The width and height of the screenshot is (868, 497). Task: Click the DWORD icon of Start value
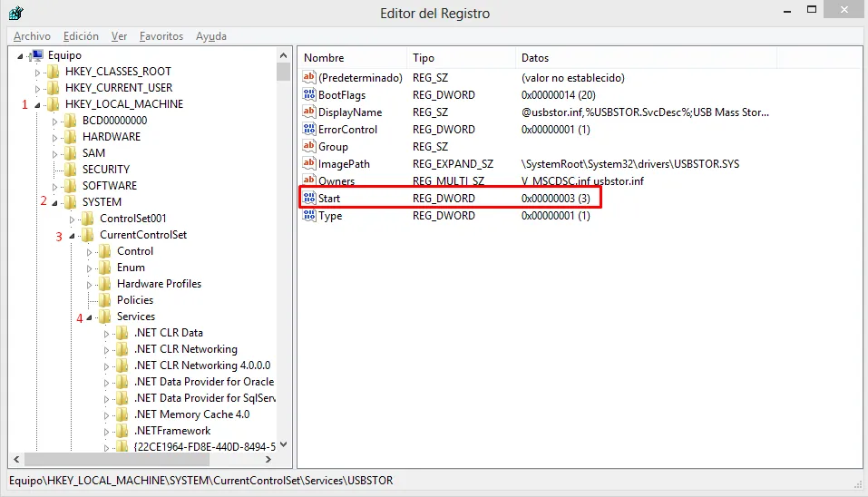[309, 198]
